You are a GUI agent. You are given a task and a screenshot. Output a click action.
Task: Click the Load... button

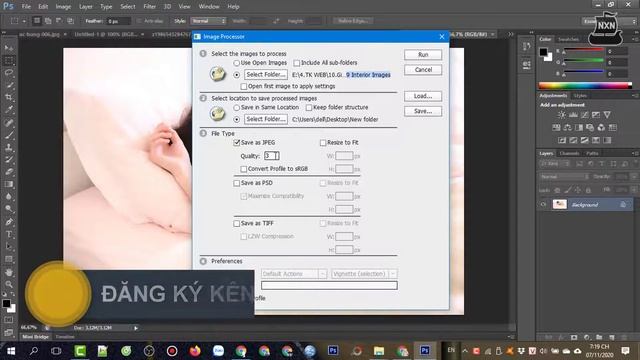click(423, 96)
